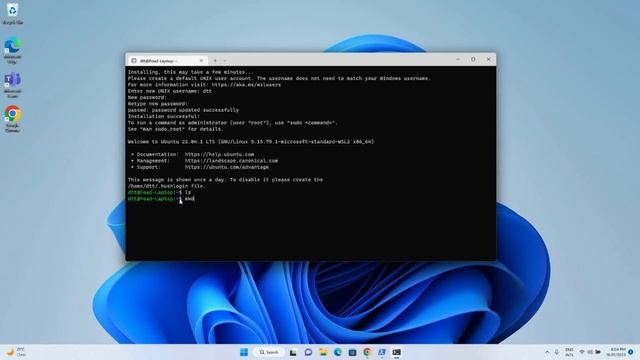The image size is (640, 360).
Task: Open the Recycle Bin desktop icon
Action: (13, 14)
